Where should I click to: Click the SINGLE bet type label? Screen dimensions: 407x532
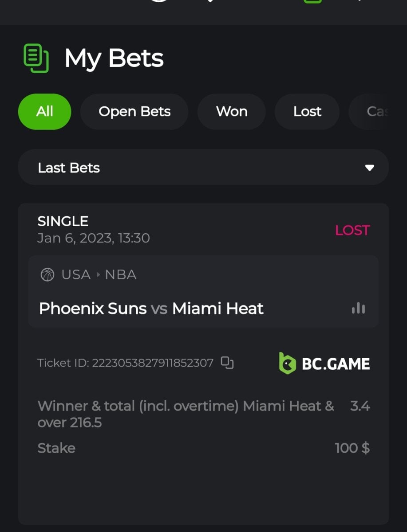pos(63,221)
